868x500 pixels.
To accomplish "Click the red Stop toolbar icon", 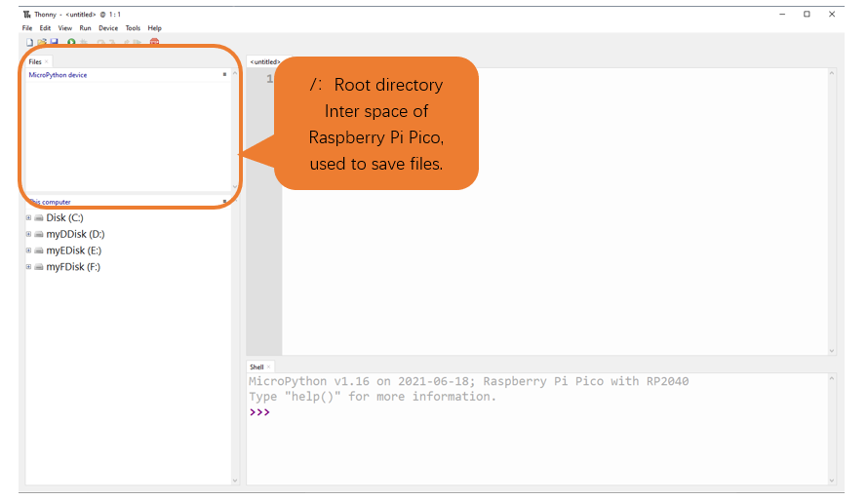I will click(154, 42).
